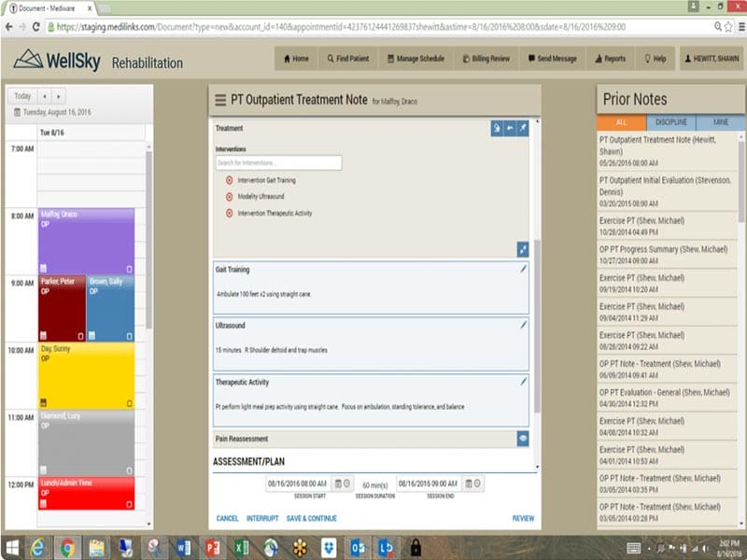This screenshot has height=560, width=747.
Task: Click the WellSky logo
Action: tap(57, 60)
